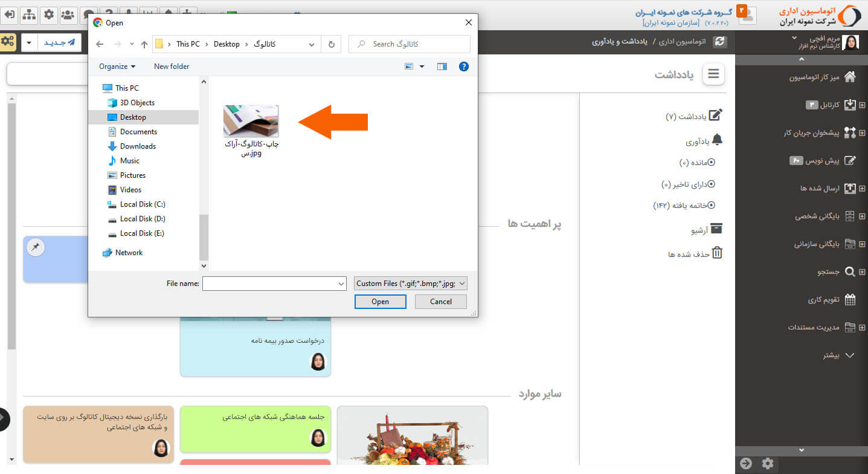Image resolution: width=868 pixels, height=474 pixels.
Task: Expand the کارتابل sidebar tree item
Action: tap(862, 105)
